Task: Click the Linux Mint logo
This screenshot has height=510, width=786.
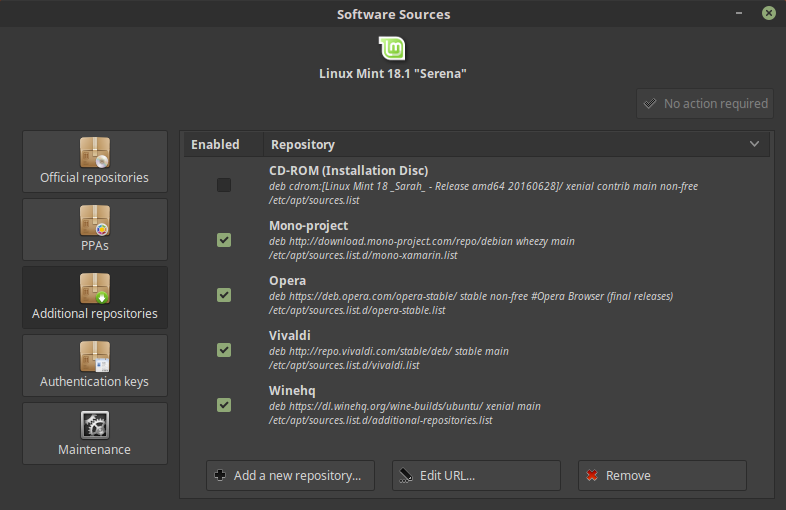Action: (392, 49)
